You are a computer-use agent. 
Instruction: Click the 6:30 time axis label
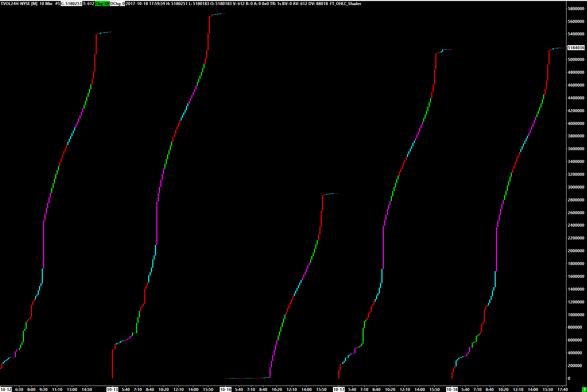19,390
